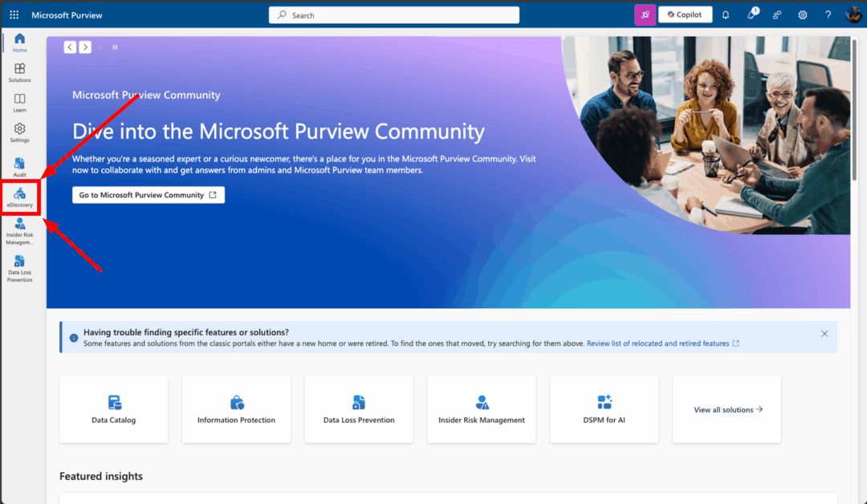The width and height of the screenshot is (867, 504).
Task: Open the Information Protection card
Action: click(x=236, y=409)
